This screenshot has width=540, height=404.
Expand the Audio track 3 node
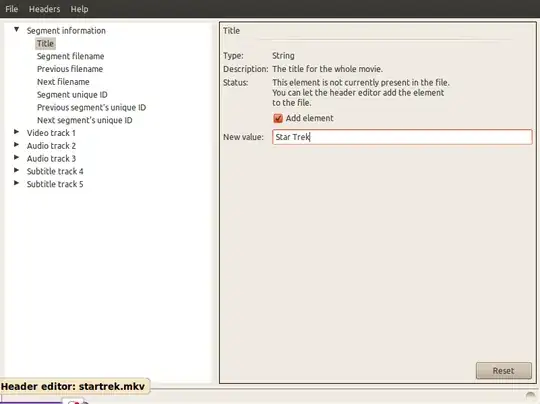point(16,158)
